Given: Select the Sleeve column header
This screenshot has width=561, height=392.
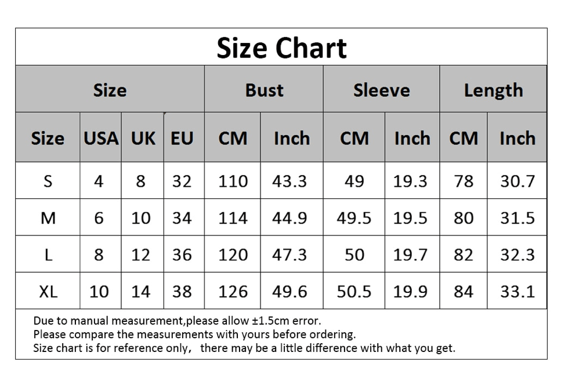Looking at the screenshot, I should [x=381, y=89].
